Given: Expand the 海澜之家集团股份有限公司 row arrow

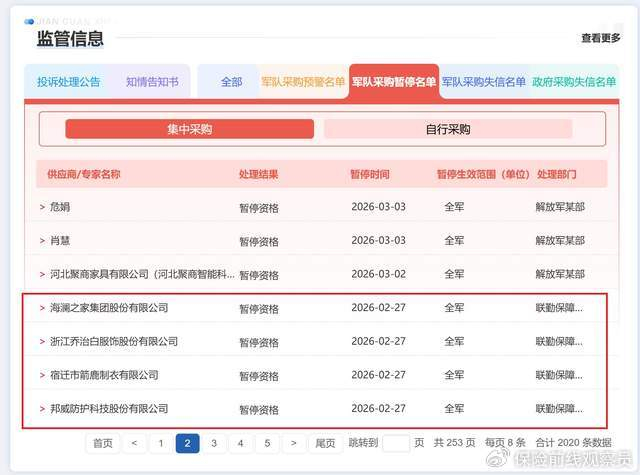Looking at the screenshot, I should pos(42,308).
